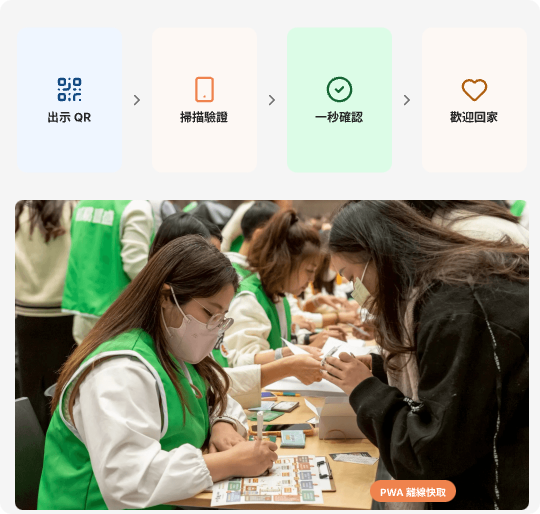The width and height of the screenshot is (540, 514).
Task: Click the cream 歡迎回家 step card
Action: pyautogui.click(x=474, y=100)
